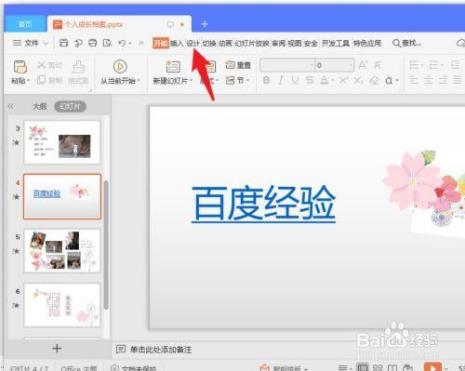The width and height of the screenshot is (465, 371).
Task: Click the Save icon in quick access toolbar
Action: pyautogui.click(x=63, y=43)
